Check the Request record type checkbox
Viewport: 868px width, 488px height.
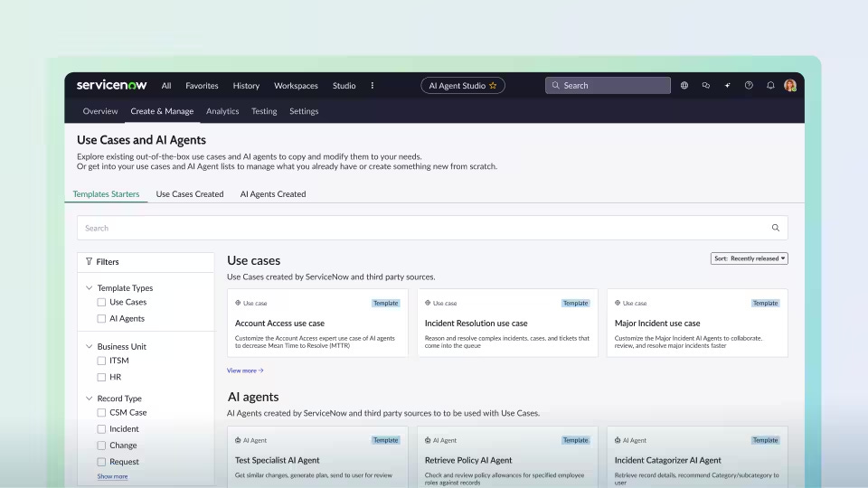pos(101,462)
